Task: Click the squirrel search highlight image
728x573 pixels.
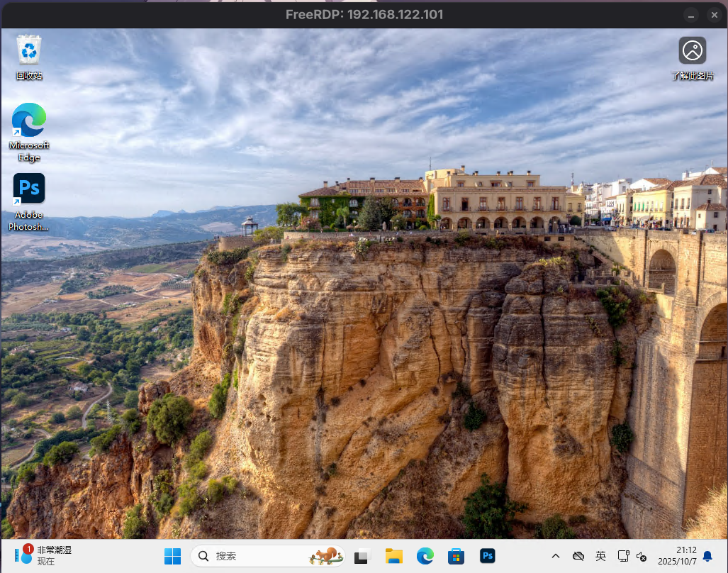Action: 326,557
